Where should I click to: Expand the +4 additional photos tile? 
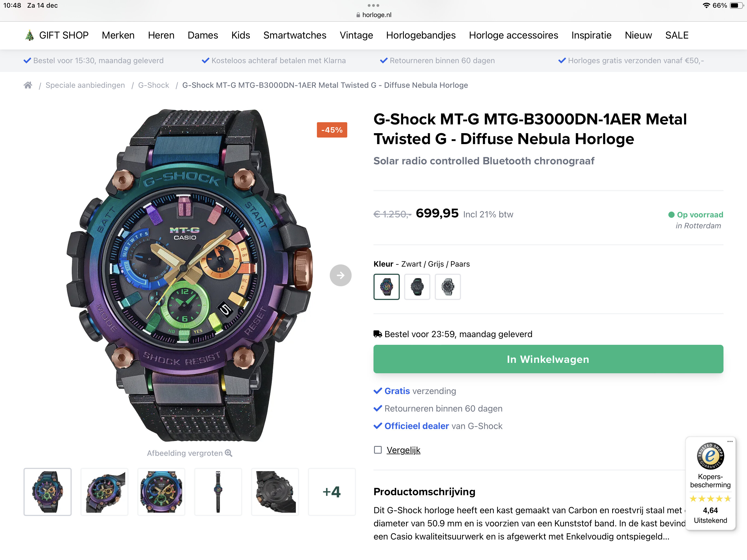tap(332, 492)
